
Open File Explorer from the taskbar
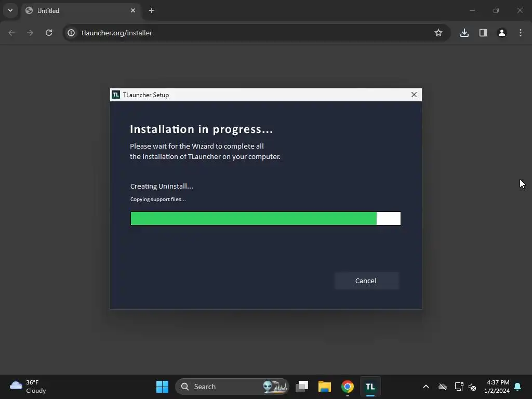(x=325, y=387)
